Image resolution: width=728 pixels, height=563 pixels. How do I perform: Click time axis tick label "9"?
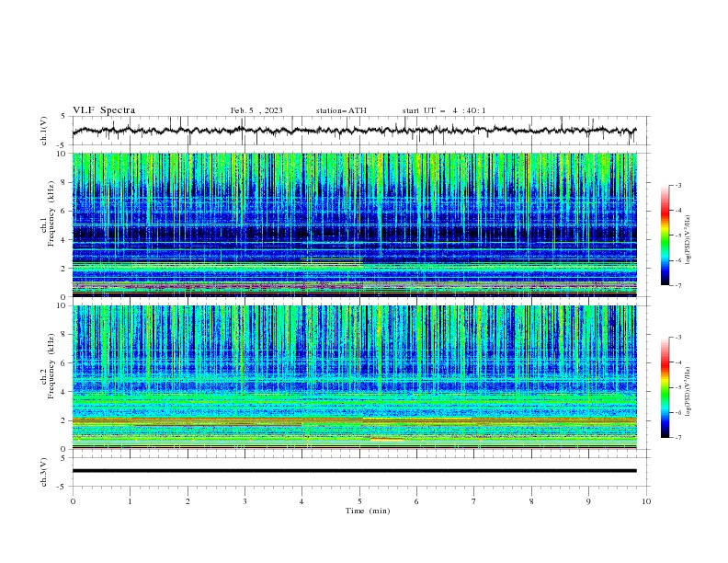click(588, 501)
